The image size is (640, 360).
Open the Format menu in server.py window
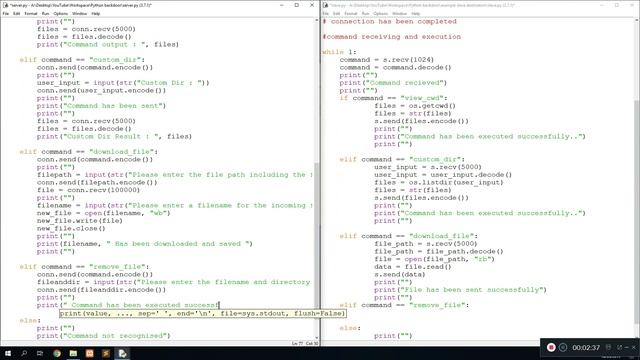(31, 13)
